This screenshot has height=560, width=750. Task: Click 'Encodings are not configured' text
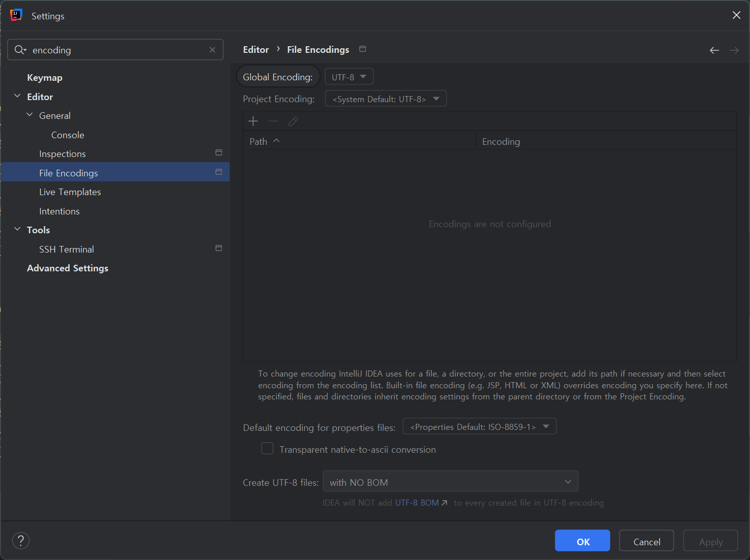point(490,224)
